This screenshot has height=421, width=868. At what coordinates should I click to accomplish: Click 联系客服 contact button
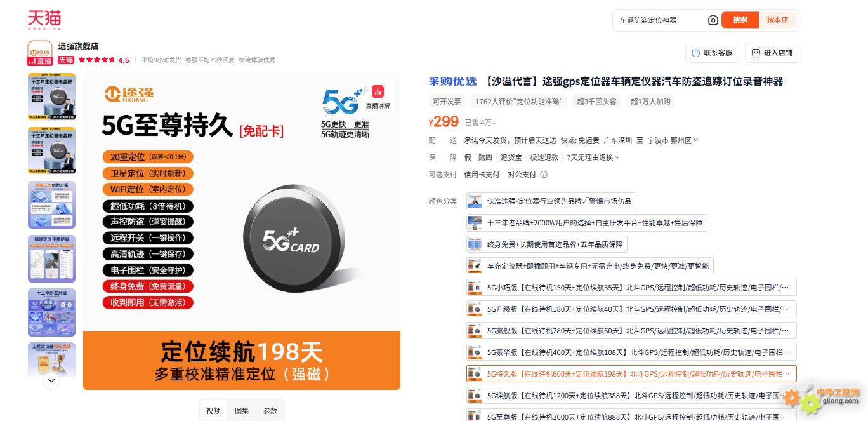[x=712, y=53]
